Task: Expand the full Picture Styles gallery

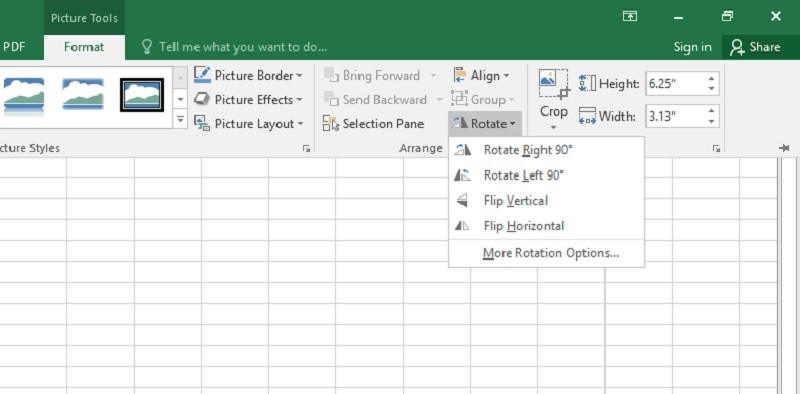Action: pyautogui.click(x=180, y=120)
